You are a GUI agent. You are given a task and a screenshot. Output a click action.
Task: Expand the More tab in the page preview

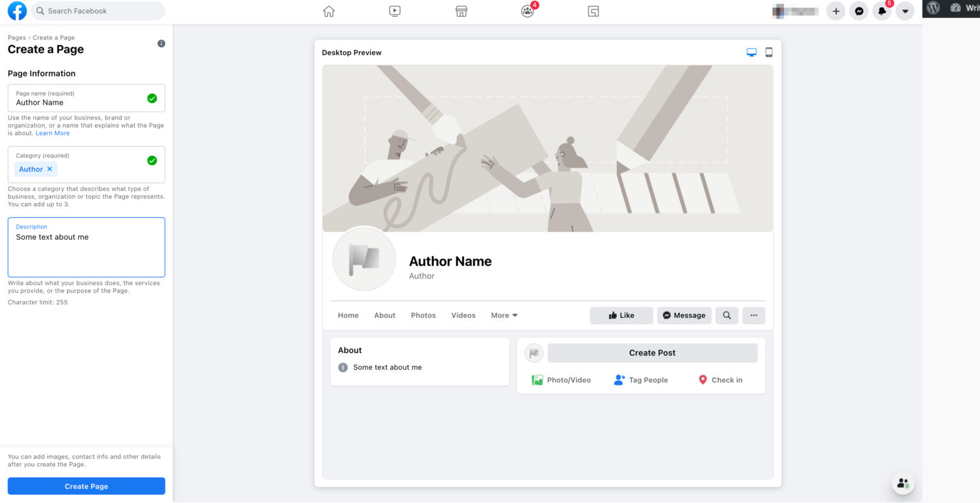503,315
